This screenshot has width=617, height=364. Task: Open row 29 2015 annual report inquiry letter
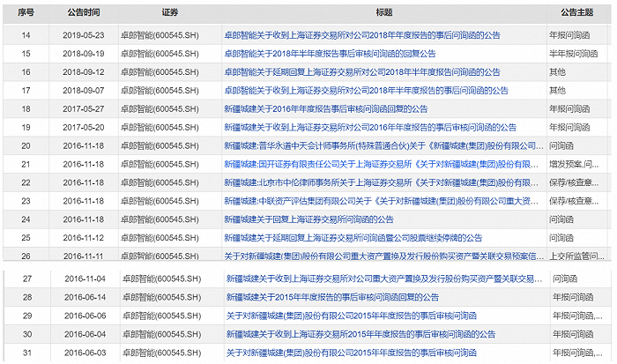352,316
